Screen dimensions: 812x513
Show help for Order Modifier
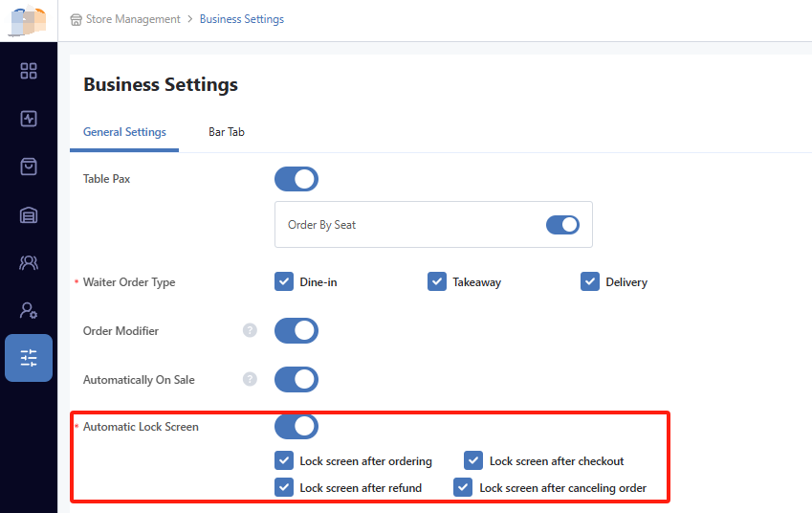[x=250, y=330]
